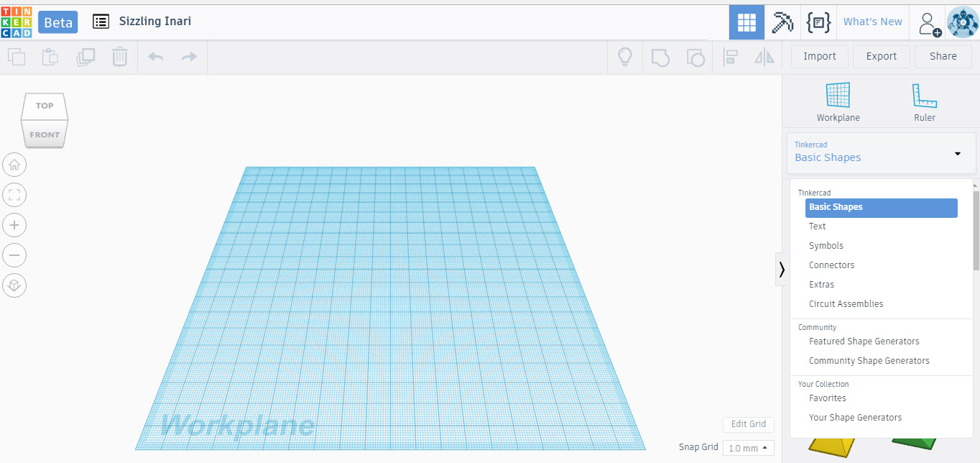Click the Export button

tap(882, 57)
